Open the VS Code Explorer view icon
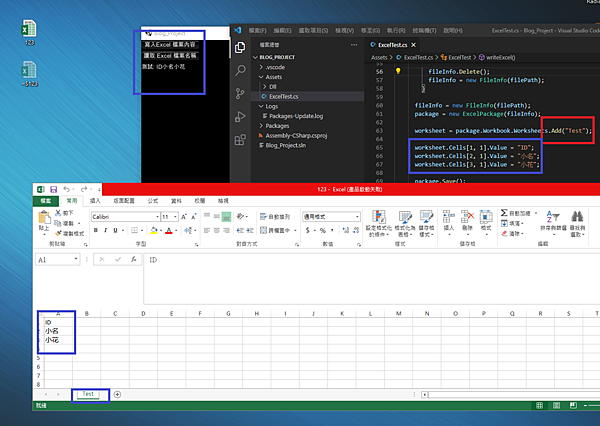Image resolution: width=600 pixels, height=426 pixels. [x=240, y=48]
